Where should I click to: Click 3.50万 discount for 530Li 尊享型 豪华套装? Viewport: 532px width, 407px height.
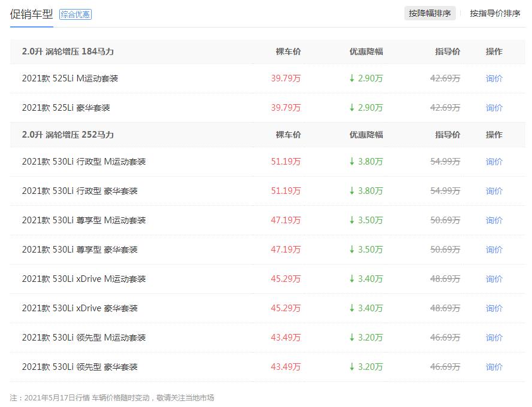367,250
